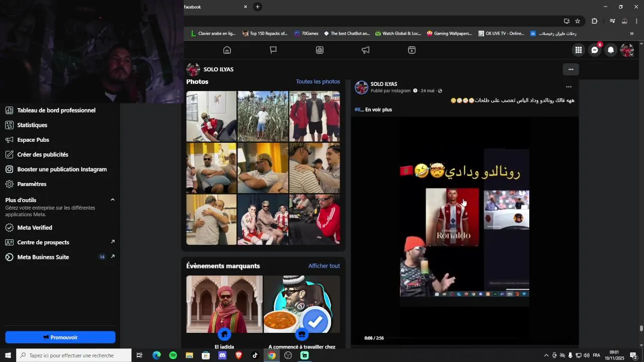Open media controls icon in Chrome
Screen dimensions: 644x362
[x=612, y=21]
